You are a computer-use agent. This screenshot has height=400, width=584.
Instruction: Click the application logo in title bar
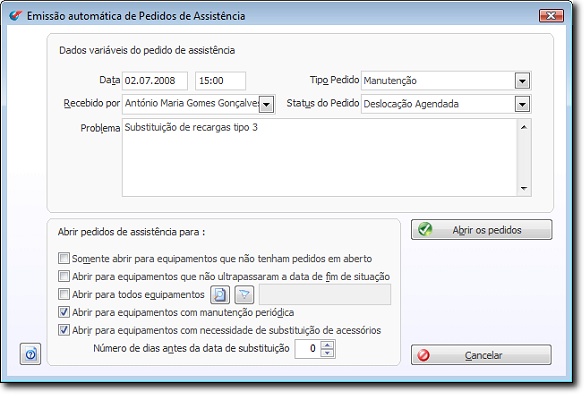click(15, 16)
